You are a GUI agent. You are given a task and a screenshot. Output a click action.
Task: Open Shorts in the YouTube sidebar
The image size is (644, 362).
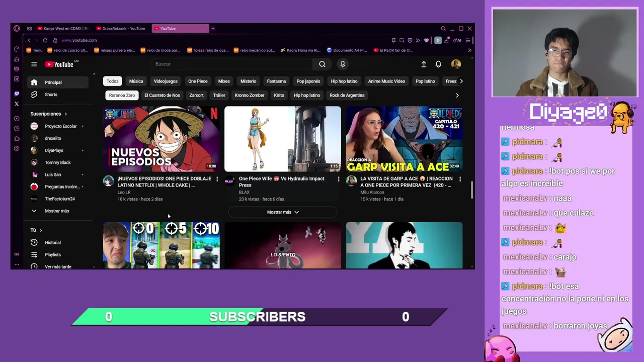tap(59, 95)
